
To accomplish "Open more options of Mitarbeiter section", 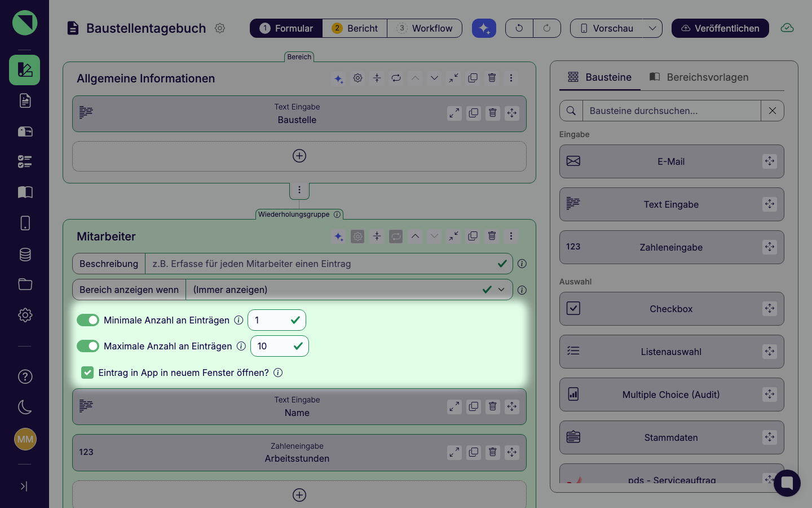I will coord(511,236).
